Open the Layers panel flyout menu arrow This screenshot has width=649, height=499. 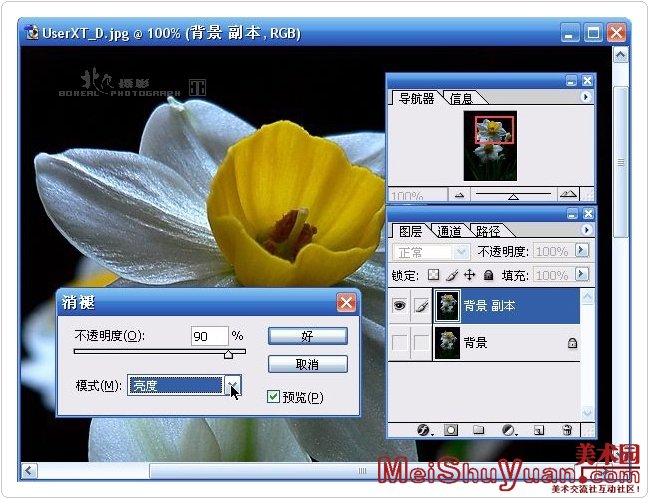[x=586, y=230]
